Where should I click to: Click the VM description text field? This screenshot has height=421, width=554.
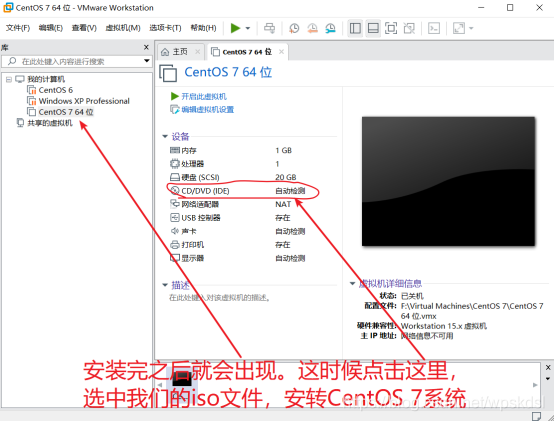(220, 298)
